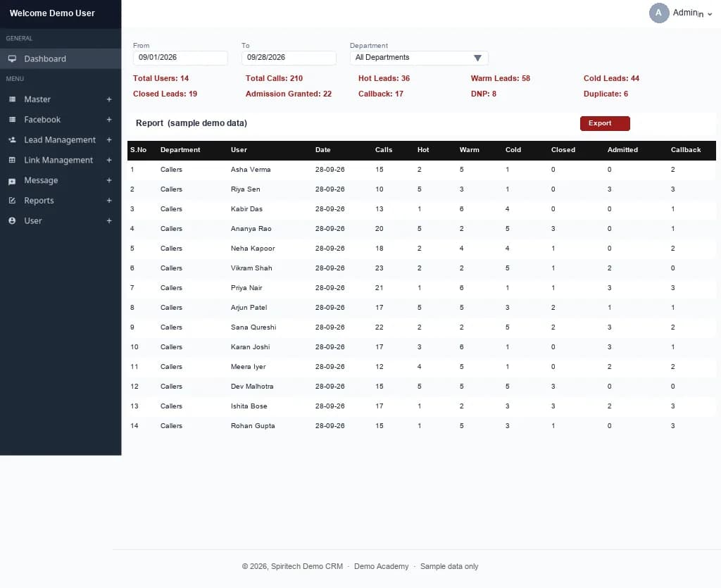Screen dimensions: 721x588
Task: Click the User profile icon in sidebar
Action: [x=13, y=220]
